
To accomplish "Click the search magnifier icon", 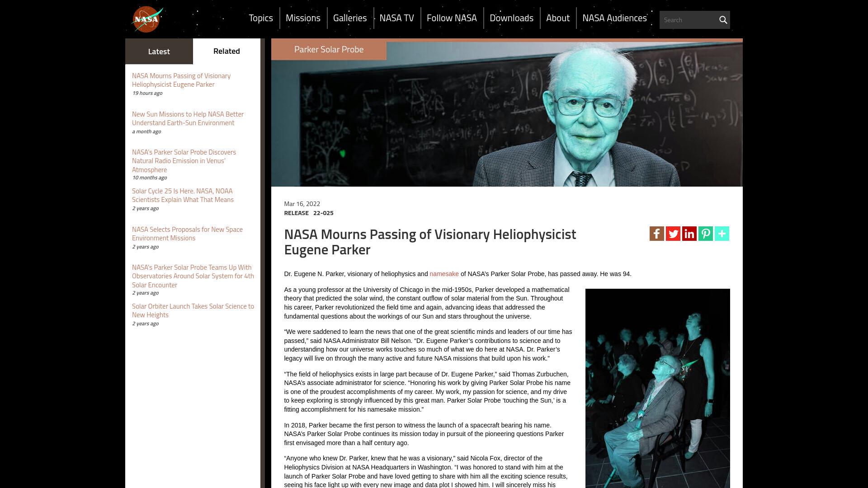I will (723, 20).
